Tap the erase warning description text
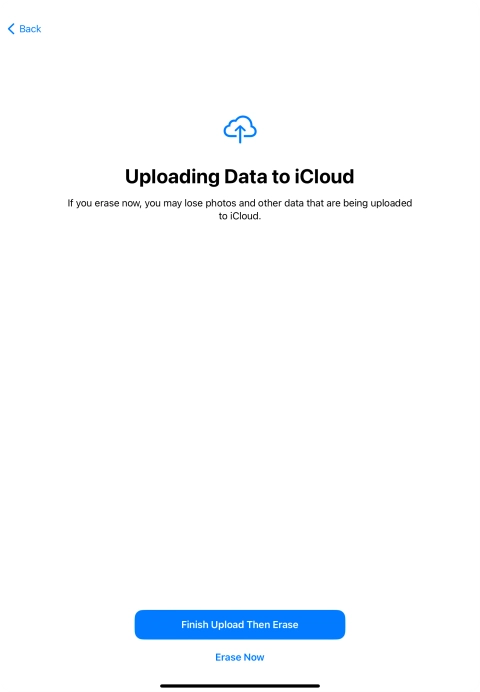Viewport: 480px width, 692px height. click(x=240, y=210)
